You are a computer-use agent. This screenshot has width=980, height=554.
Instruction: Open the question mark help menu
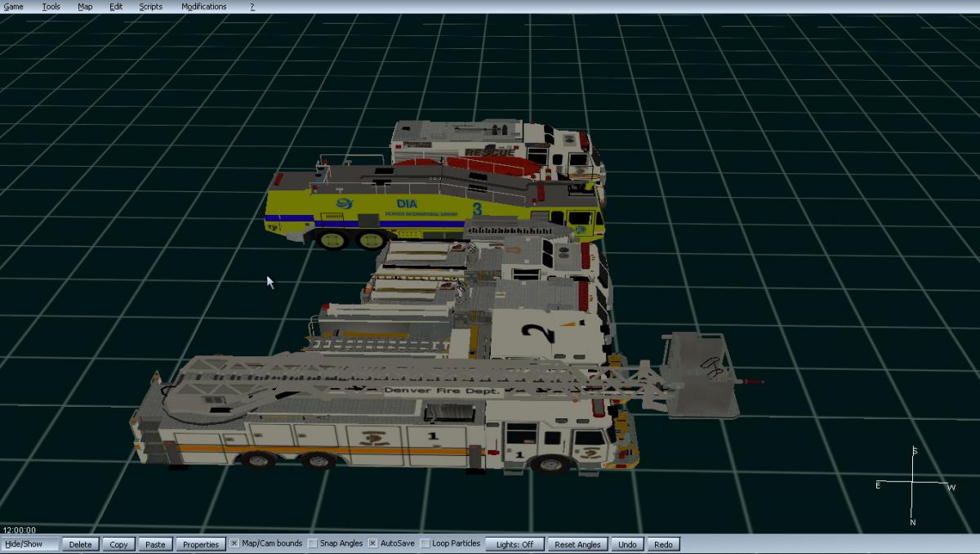click(x=252, y=7)
